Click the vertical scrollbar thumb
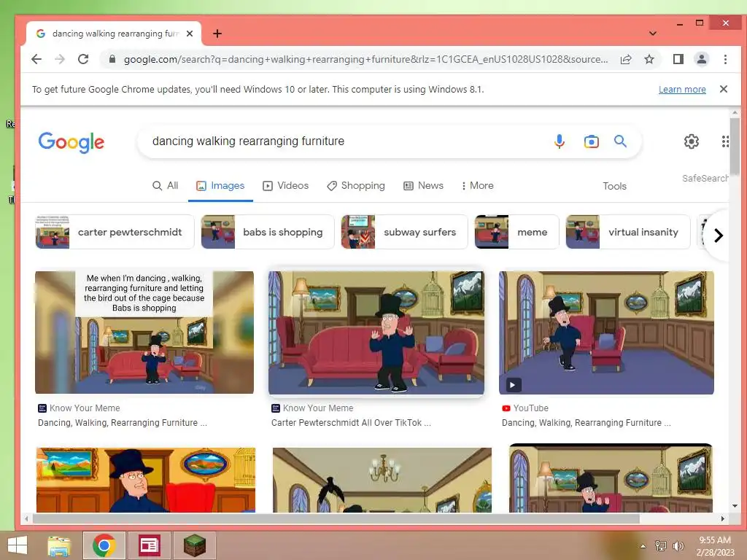The height and width of the screenshot is (560, 747). [735, 147]
